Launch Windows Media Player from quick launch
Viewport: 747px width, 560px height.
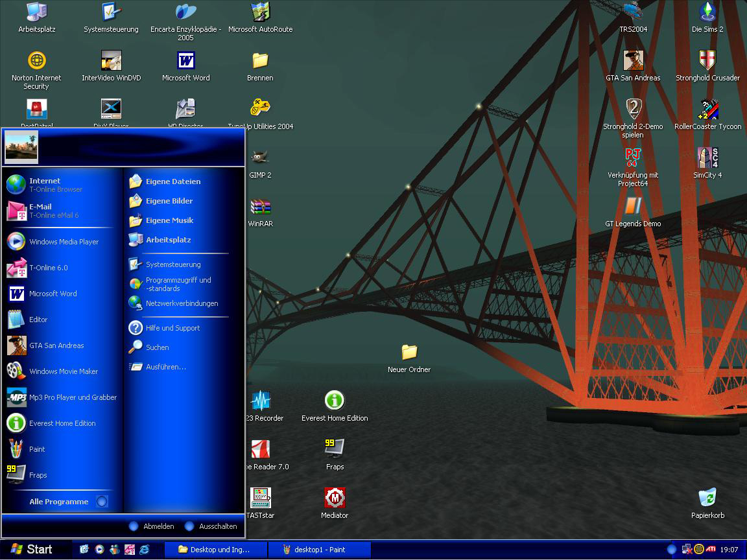(x=99, y=550)
